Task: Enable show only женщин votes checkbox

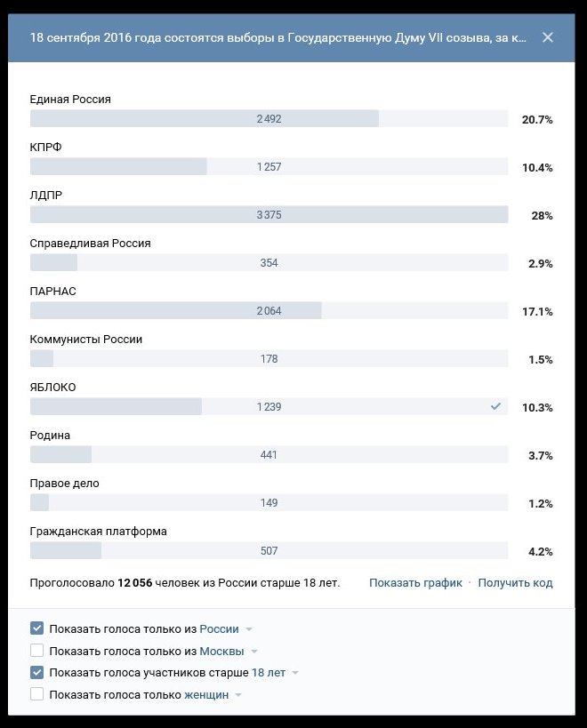Action: point(36,694)
